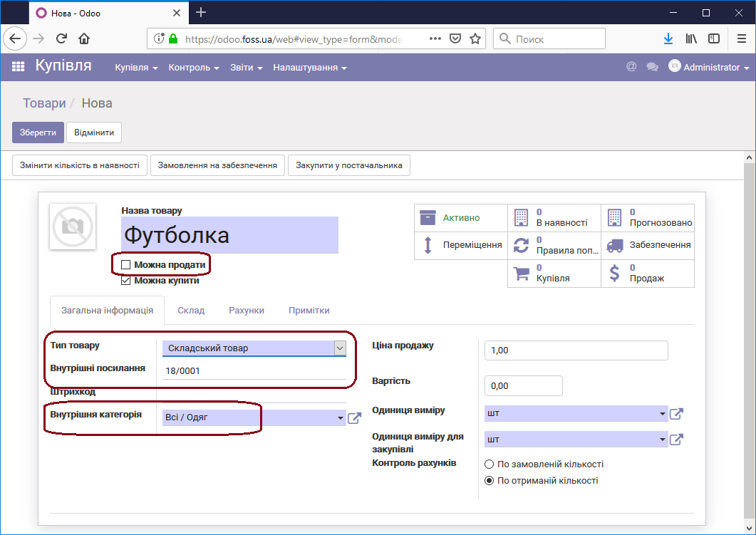Bookmark this page with the star icon
The width and height of the screenshot is (756, 535).
pyautogui.click(x=475, y=38)
